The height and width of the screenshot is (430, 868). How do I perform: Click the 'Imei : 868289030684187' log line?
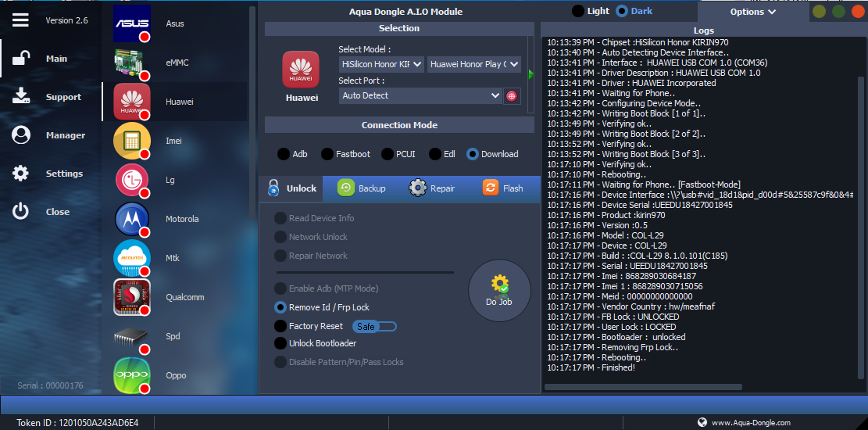[x=622, y=276]
